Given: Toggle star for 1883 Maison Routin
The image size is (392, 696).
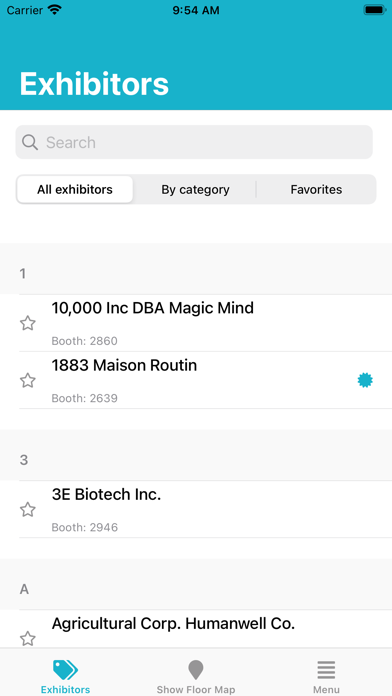Looking at the screenshot, I should point(28,380).
